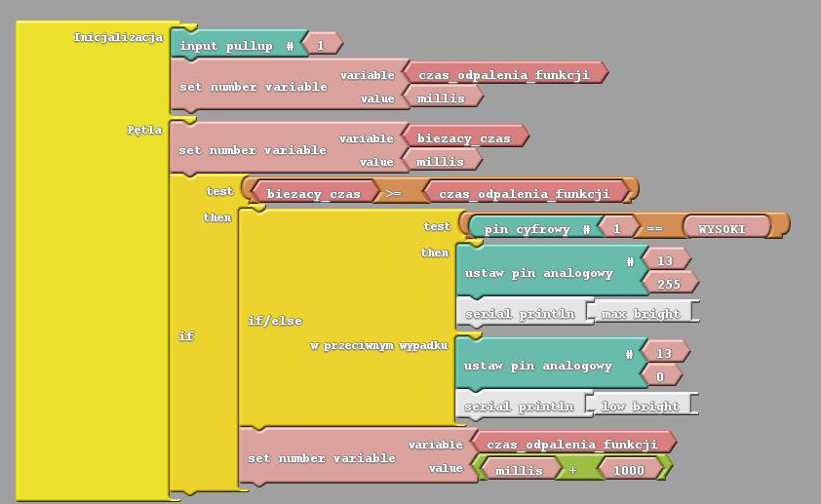
Task: Select the '+' addition operator block
Action: pyautogui.click(x=572, y=469)
